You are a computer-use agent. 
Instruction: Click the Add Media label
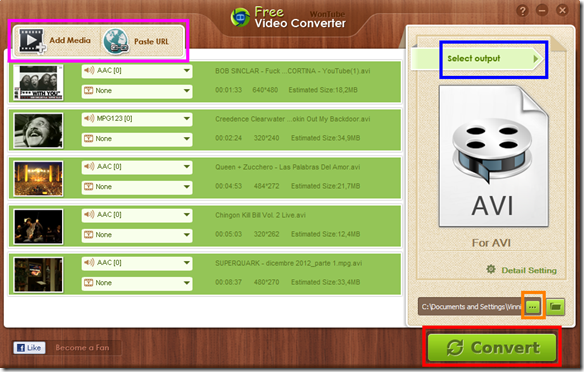pos(70,40)
